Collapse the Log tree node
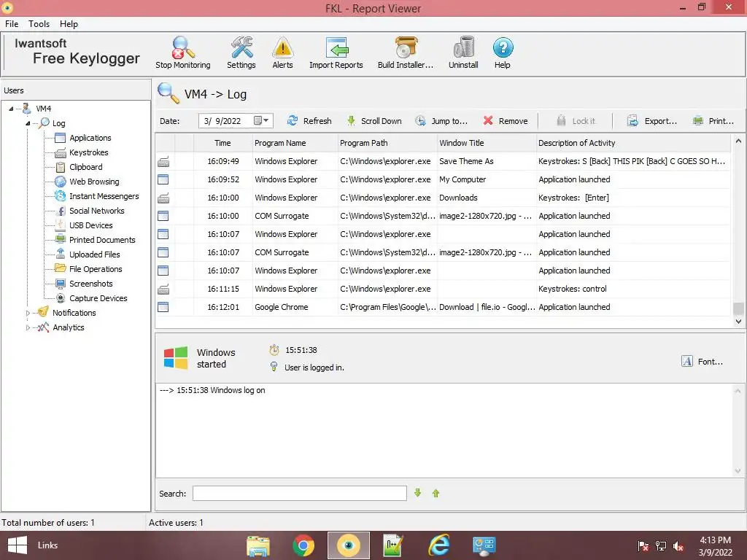Viewport: 747px width, 560px height. tap(28, 123)
